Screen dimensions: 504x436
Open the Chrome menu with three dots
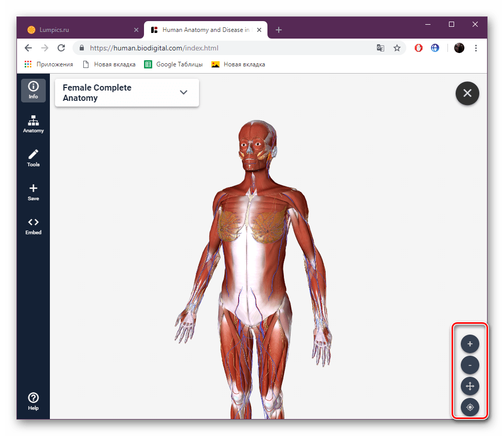click(476, 47)
